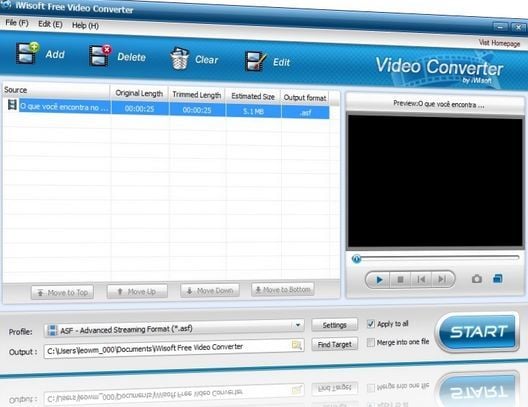Click the preview seek slider handle

pyautogui.click(x=356, y=259)
